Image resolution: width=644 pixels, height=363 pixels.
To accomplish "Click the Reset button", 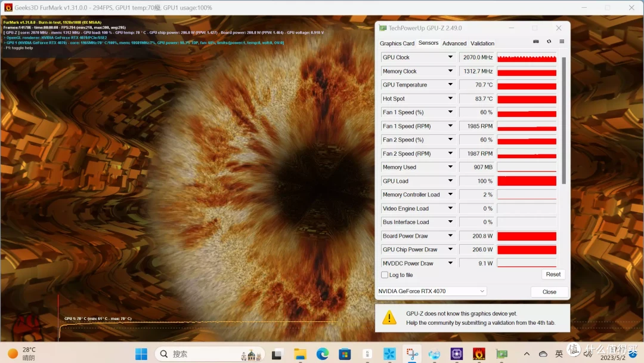I will point(553,274).
